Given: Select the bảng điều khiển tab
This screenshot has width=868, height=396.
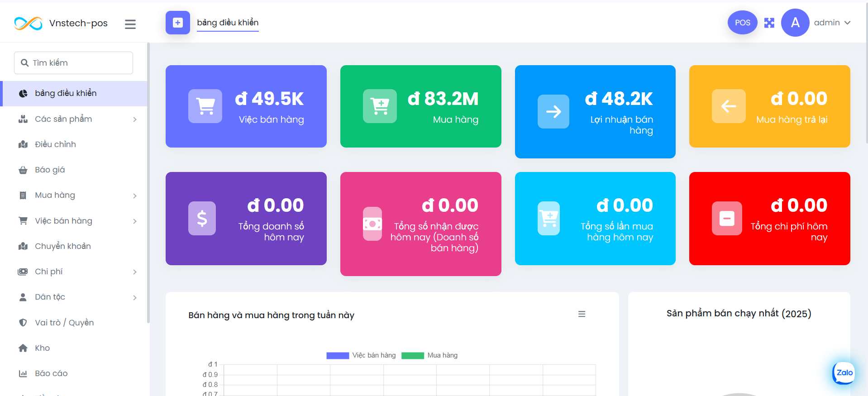Looking at the screenshot, I should (x=228, y=23).
